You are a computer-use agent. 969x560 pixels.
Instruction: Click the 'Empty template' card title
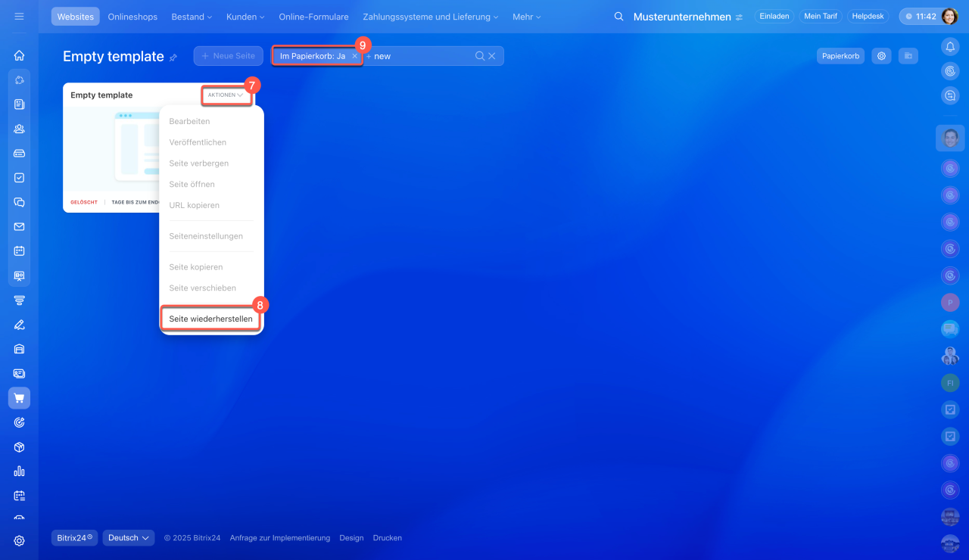click(101, 95)
